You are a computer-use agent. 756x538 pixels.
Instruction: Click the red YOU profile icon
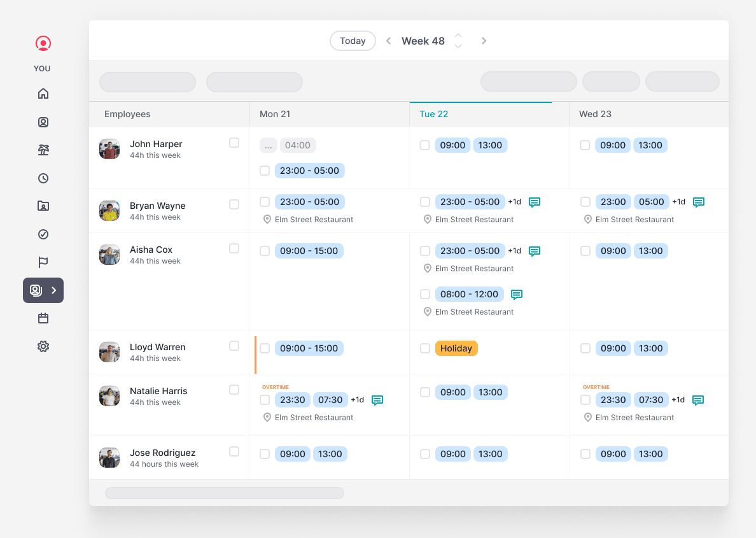43,43
